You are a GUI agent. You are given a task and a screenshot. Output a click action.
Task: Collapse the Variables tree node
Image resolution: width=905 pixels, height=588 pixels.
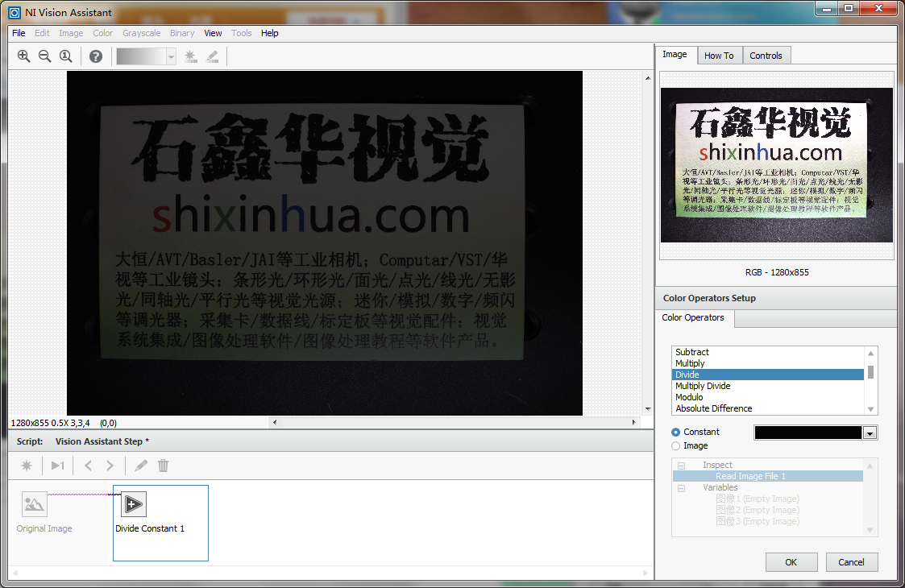(682, 487)
